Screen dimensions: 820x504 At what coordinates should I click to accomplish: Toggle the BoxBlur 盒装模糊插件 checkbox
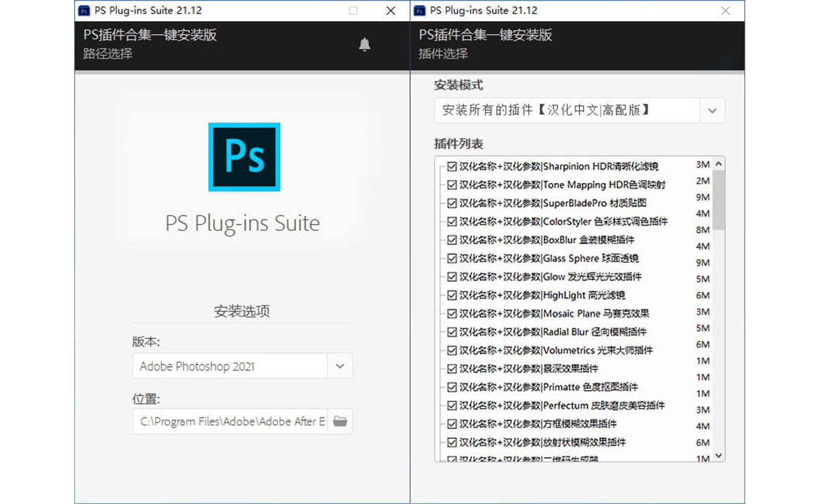452,240
